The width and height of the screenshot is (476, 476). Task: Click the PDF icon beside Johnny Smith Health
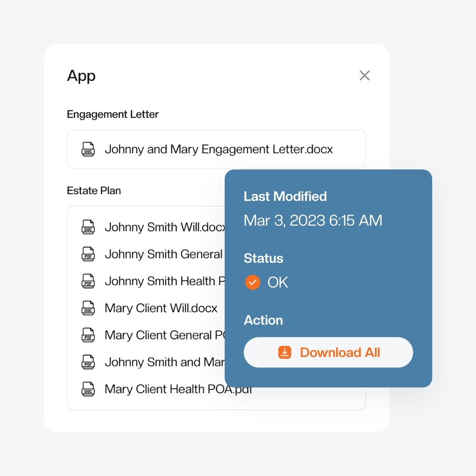[88, 281]
